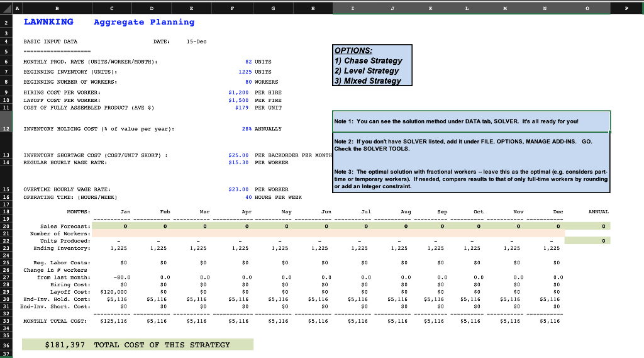Select Jan change in workers -80.0
The width and height of the screenshot is (644, 358).
coord(122,277)
